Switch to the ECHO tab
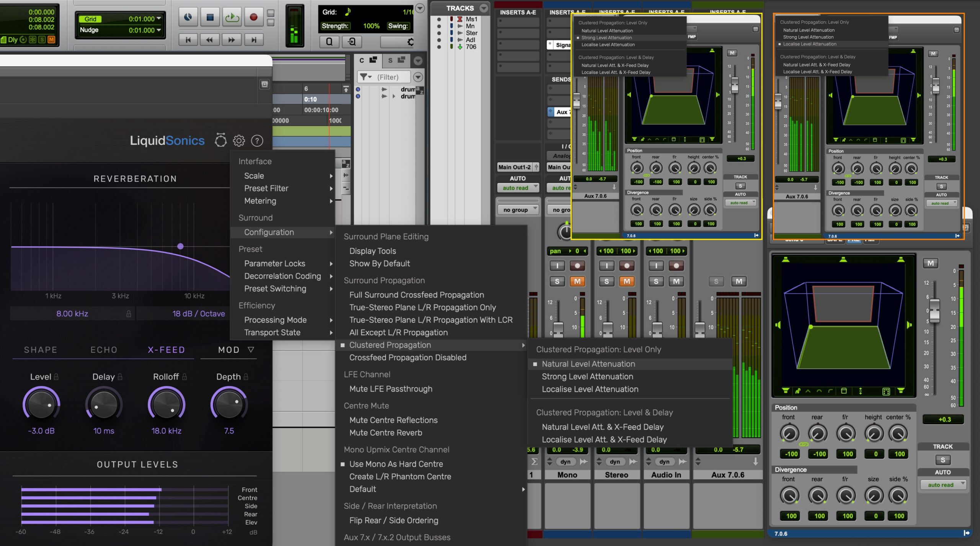The image size is (980, 546). coord(104,350)
